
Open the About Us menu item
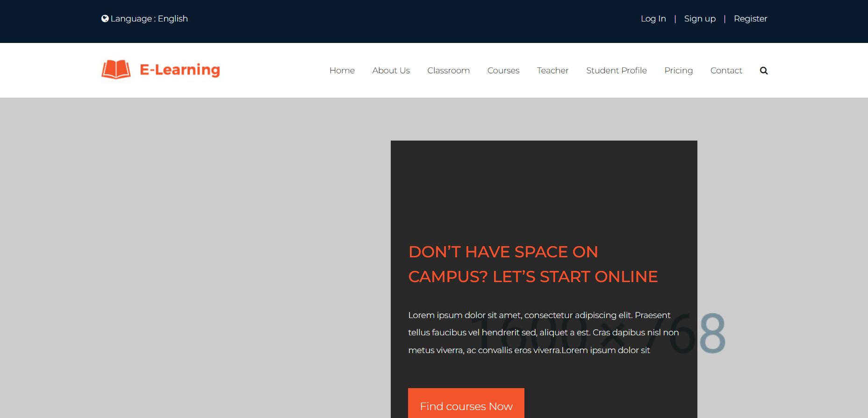point(391,71)
